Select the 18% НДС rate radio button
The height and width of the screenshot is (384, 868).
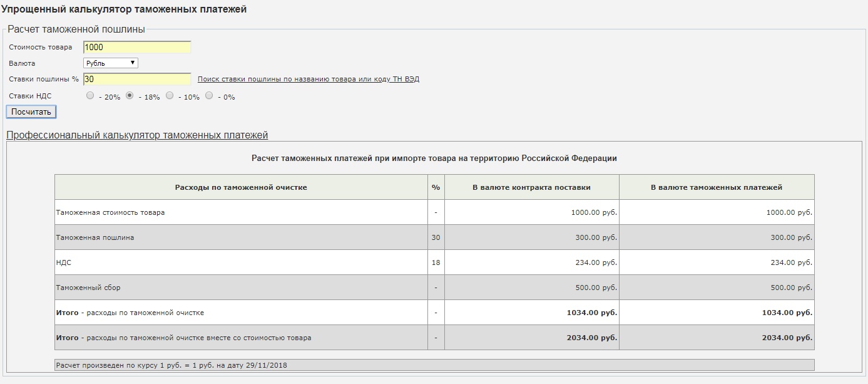pos(130,96)
